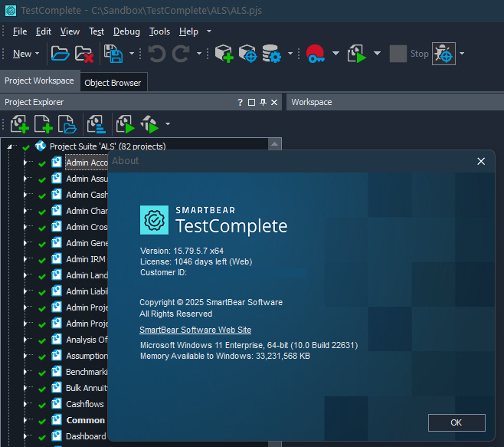The image size is (504, 447).
Task: Toggle the green checkmark beside Cashflows
Action: 42,404
